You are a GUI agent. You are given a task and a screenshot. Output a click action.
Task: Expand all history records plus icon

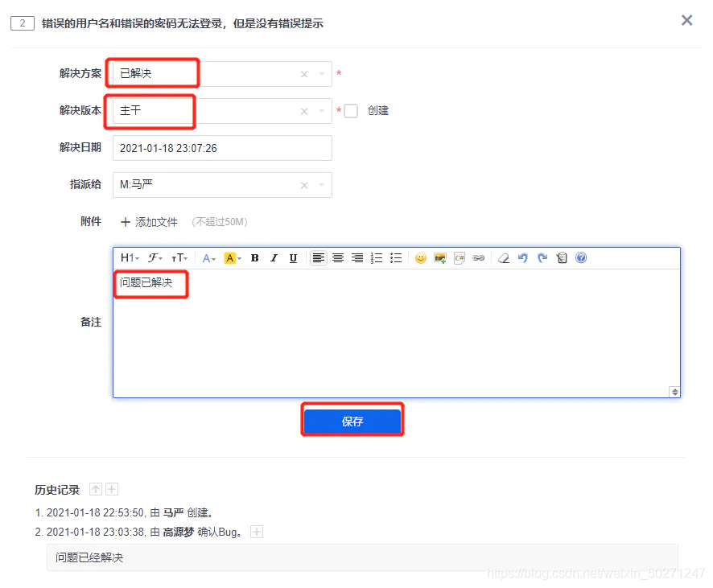click(x=112, y=489)
